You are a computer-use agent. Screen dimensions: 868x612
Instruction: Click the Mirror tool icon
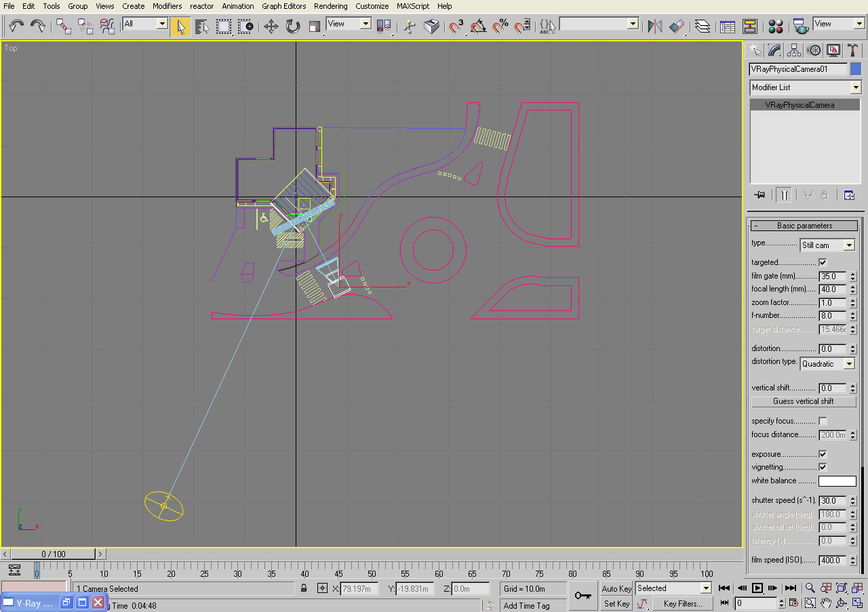654,26
